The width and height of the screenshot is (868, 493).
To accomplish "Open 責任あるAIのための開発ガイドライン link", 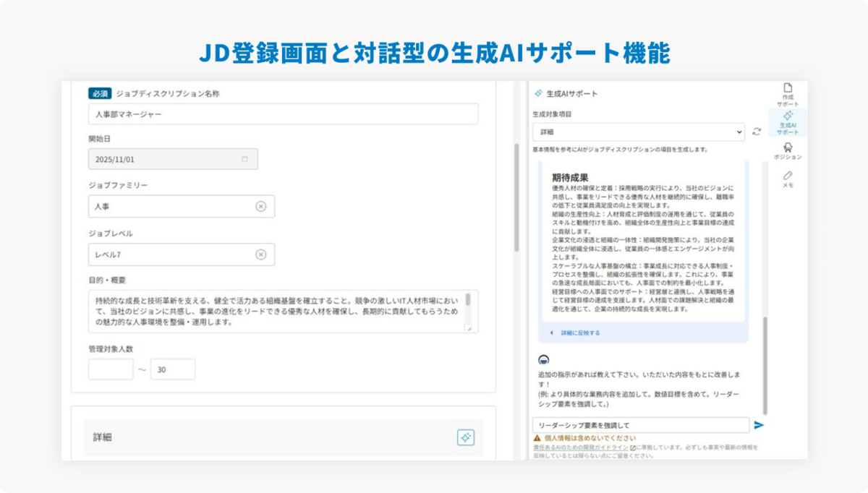I will click(x=580, y=448).
